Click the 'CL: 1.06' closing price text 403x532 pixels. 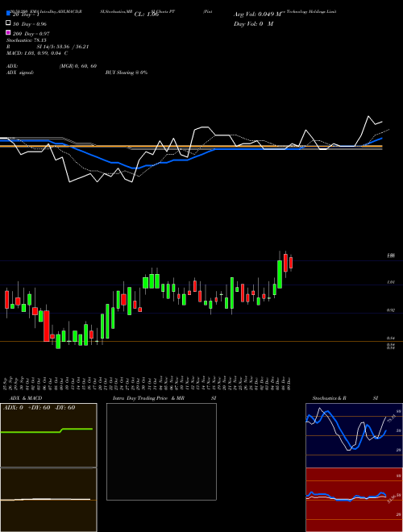coord(147,15)
